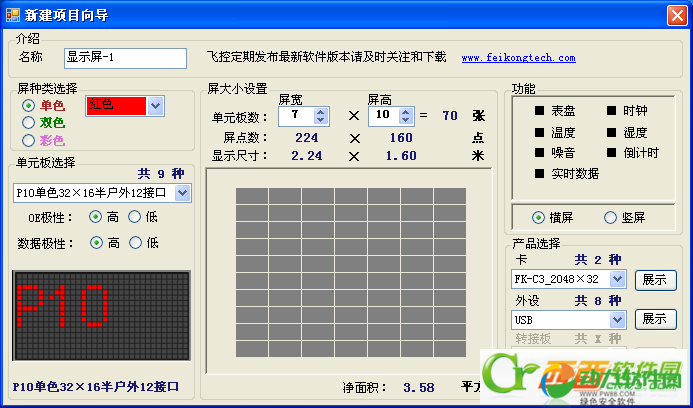Select the 彩色 screen type

(x=29, y=140)
